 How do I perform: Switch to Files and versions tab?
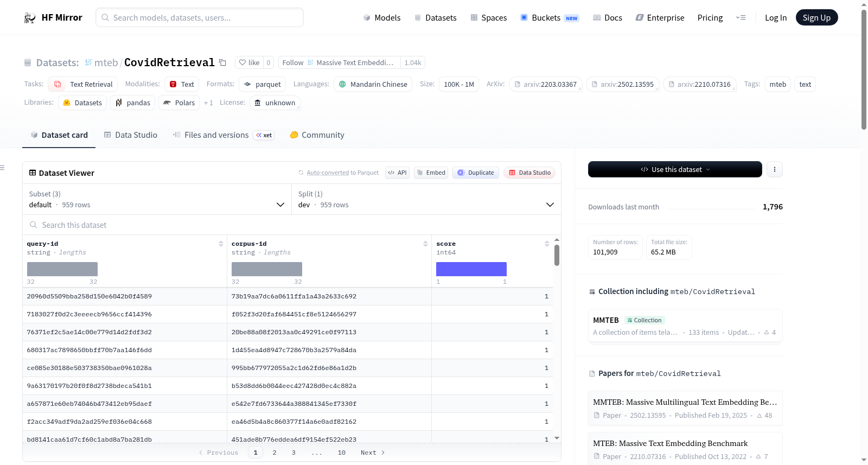click(223, 135)
